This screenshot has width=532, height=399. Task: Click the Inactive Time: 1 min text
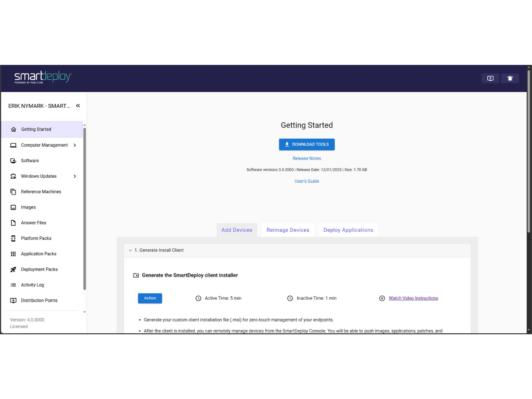tap(317, 298)
